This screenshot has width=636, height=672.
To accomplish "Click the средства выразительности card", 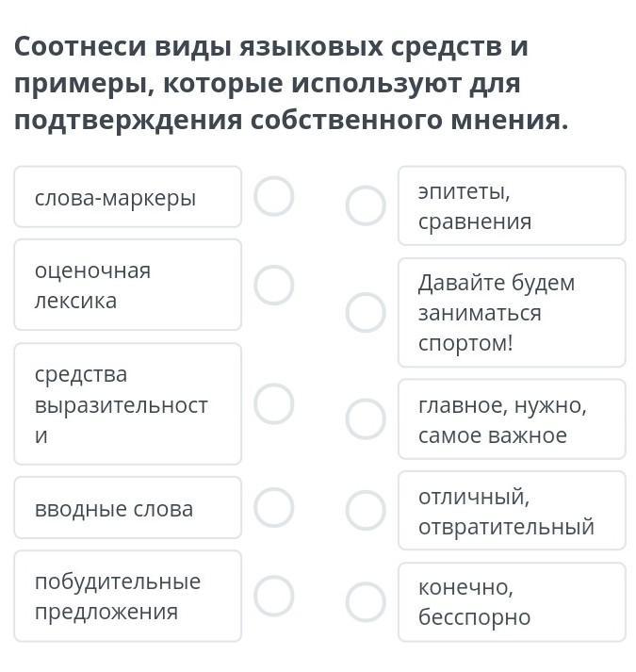I will 128,403.
